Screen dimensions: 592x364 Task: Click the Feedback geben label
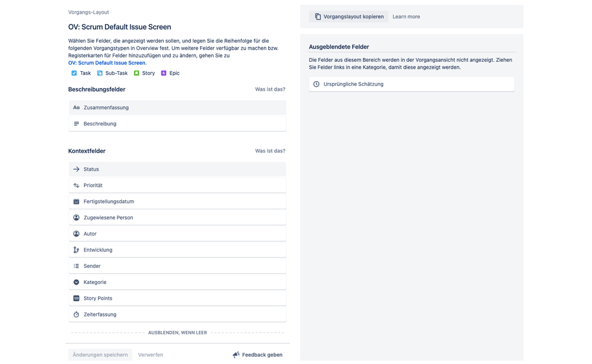(x=262, y=355)
